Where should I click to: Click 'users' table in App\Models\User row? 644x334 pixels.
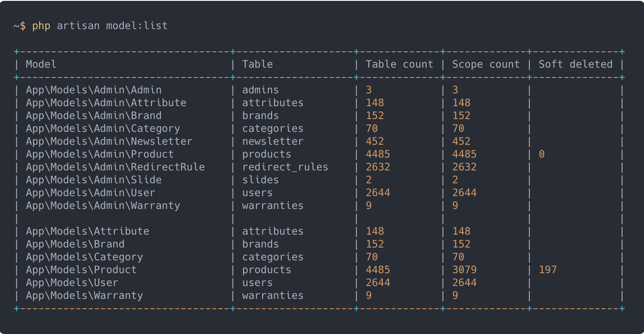pyautogui.click(x=257, y=283)
